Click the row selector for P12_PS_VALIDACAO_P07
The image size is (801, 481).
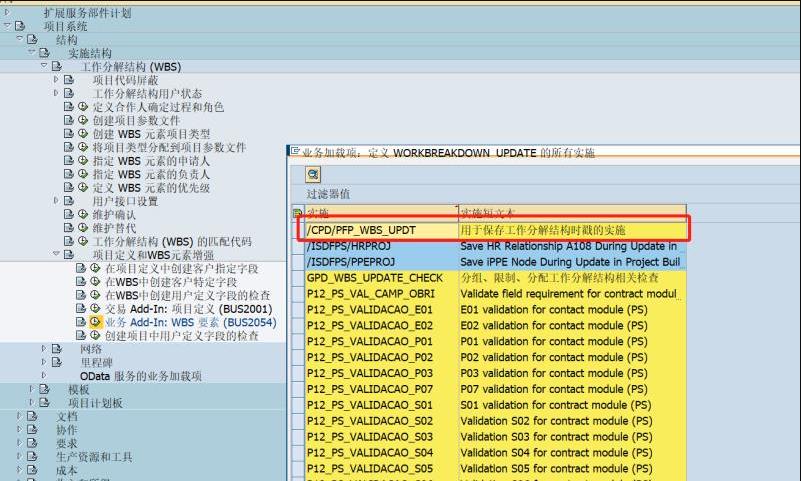coord(298,389)
